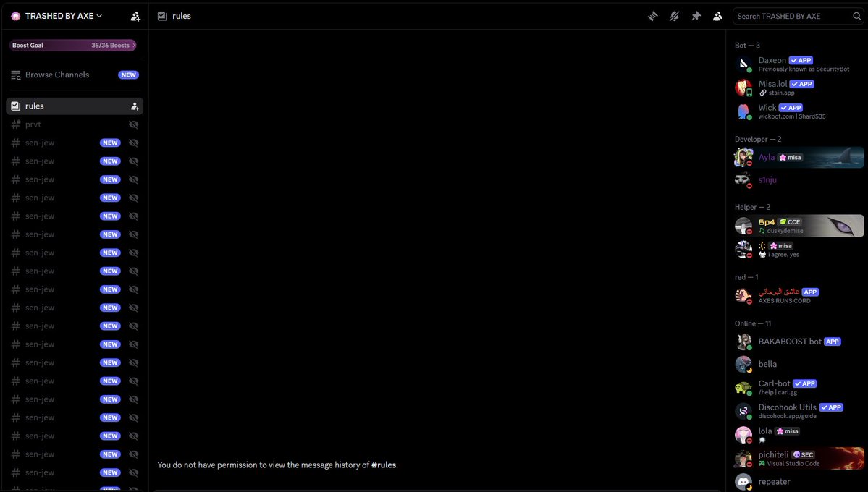Screen dimensions: 868x492
Task: Click the CCE server tag beside 6p4
Action: pyautogui.click(x=790, y=222)
